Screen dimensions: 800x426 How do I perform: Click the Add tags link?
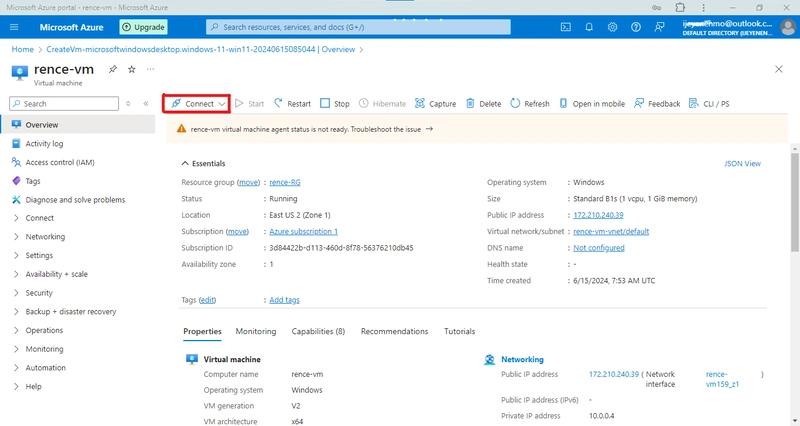tap(284, 300)
